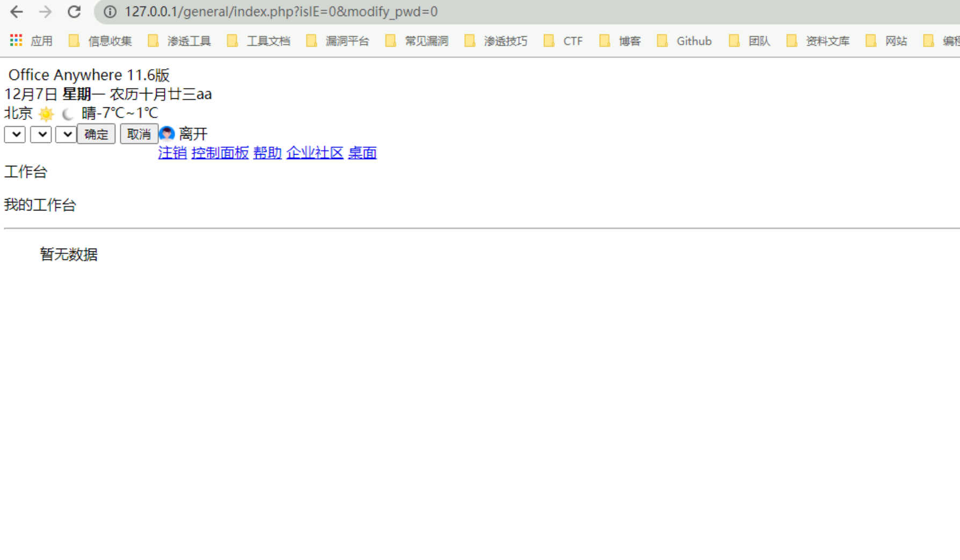Visit the 企业社区 link
This screenshot has height=560, width=960.
click(x=315, y=153)
